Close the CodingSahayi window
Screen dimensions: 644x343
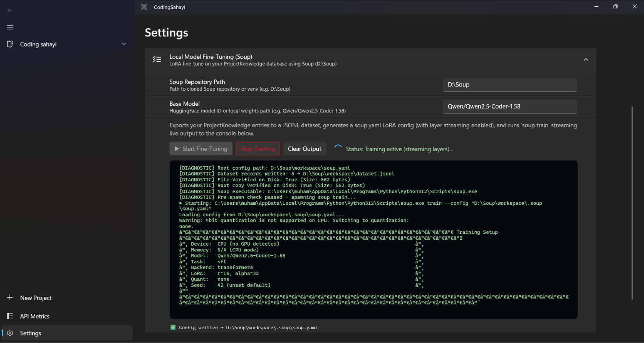click(x=634, y=7)
